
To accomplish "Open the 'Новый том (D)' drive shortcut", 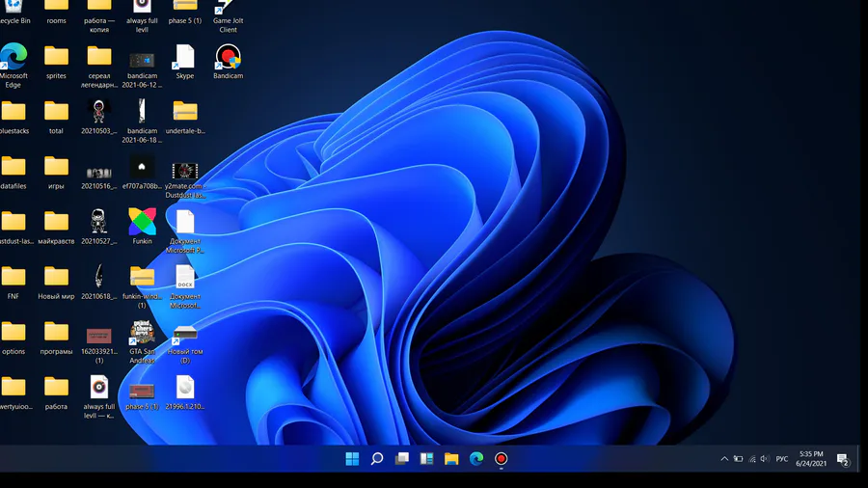I will (185, 343).
